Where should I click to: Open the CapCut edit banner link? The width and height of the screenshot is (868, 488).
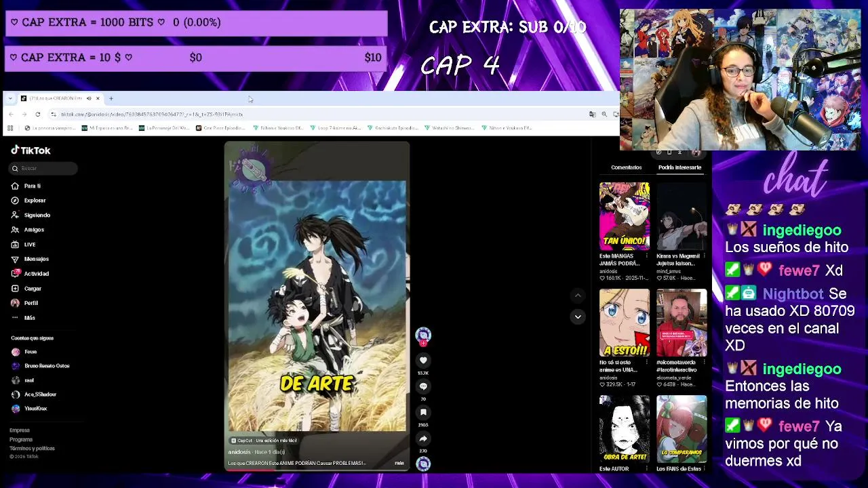point(264,441)
